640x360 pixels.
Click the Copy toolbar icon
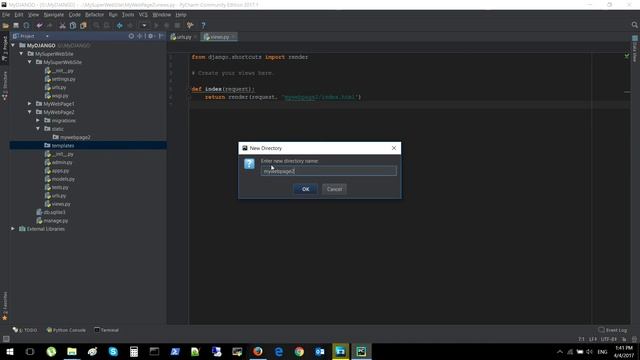[x=73, y=25]
